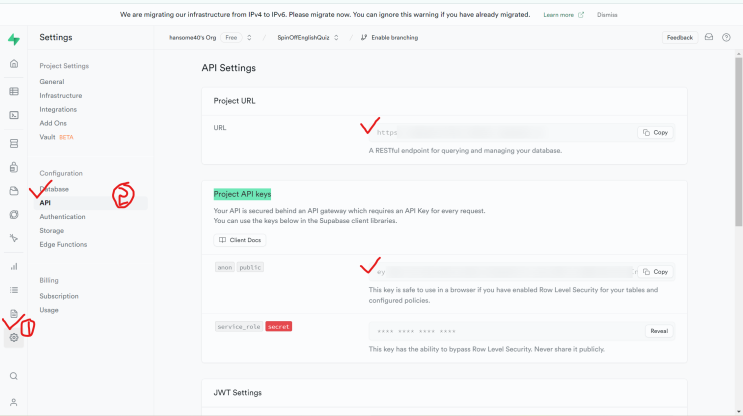Expand the SpinOffEnglishQuiz project switcher
The image size is (743, 416).
(336, 37)
